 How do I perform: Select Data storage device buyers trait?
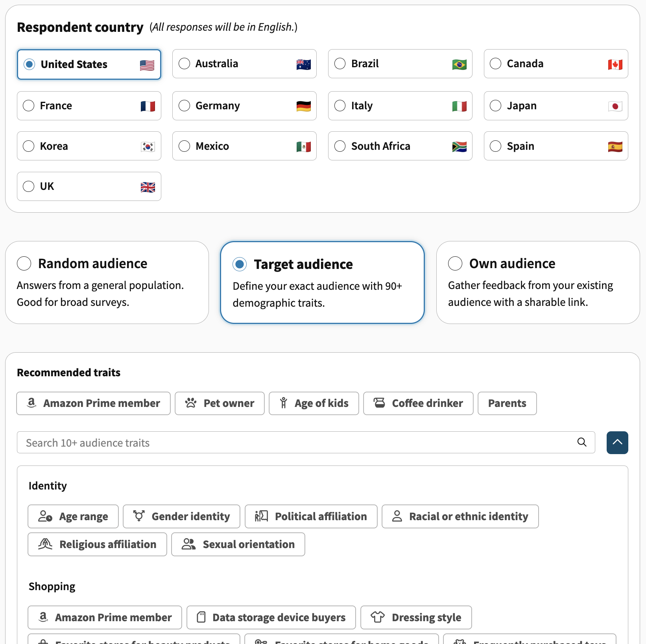pos(271,617)
